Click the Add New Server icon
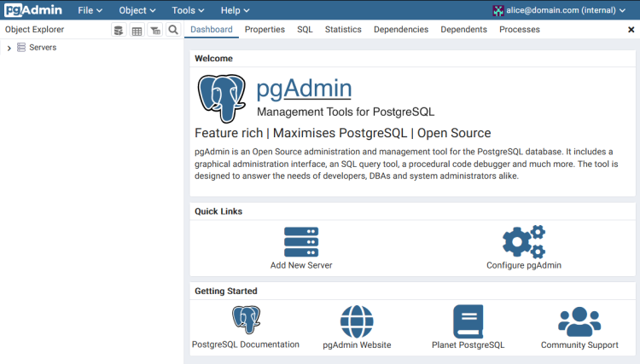 [301, 242]
